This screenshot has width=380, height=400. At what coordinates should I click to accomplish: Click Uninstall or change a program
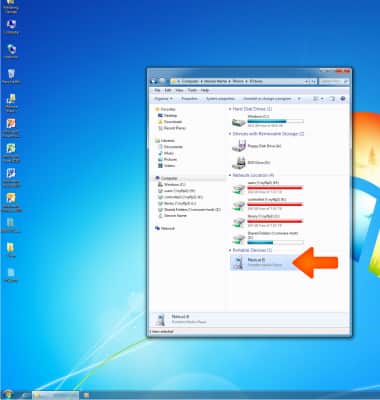(x=267, y=99)
